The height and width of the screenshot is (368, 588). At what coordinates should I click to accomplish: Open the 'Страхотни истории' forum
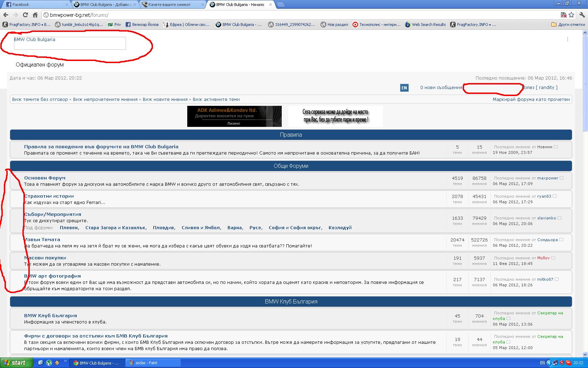pyautogui.click(x=49, y=196)
